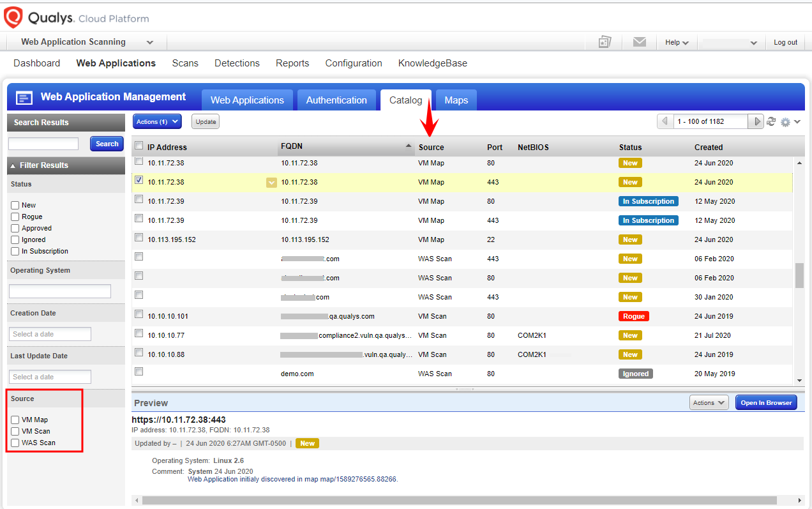This screenshot has height=509, width=812.
Task: Click the FQDN sort arrow
Action: tap(409, 146)
